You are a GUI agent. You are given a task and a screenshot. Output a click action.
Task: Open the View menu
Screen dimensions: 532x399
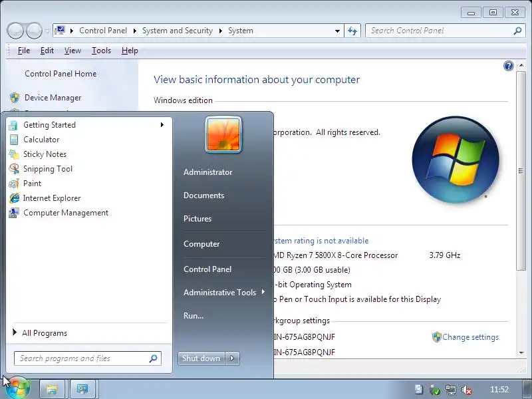tap(72, 51)
